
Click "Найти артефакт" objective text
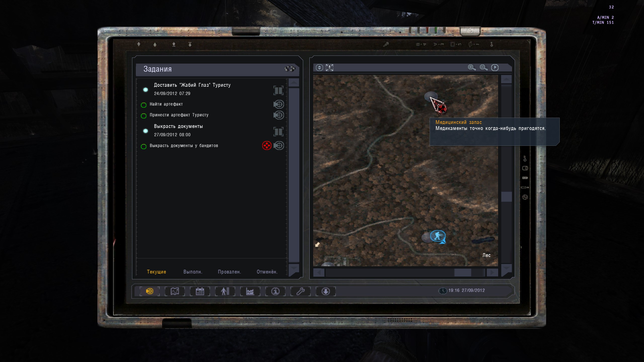[166, 104]
